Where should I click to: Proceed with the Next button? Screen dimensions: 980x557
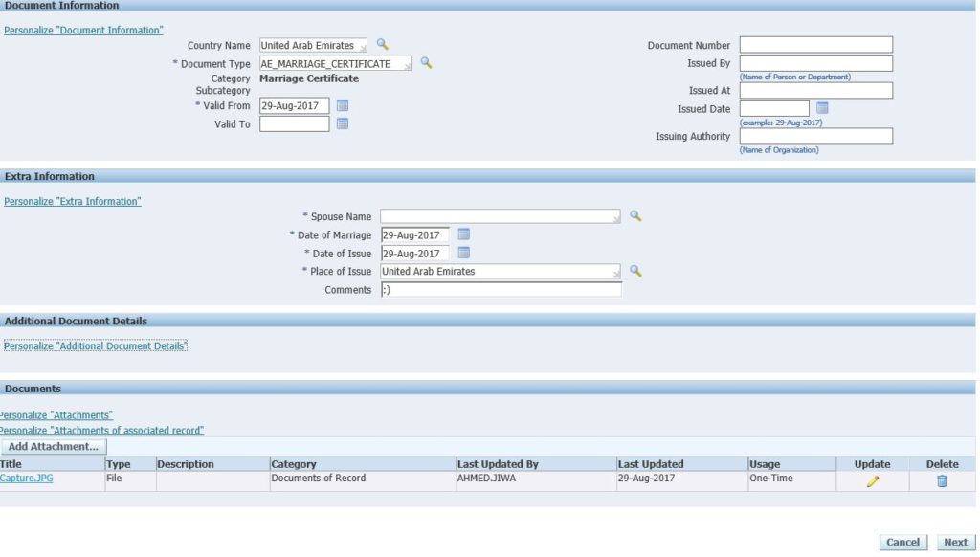(956, 542)
